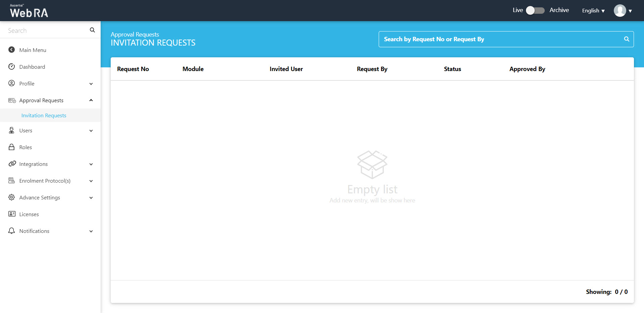
Task: Select Invitation Requests in sidebar
Action: click(44, 115)
